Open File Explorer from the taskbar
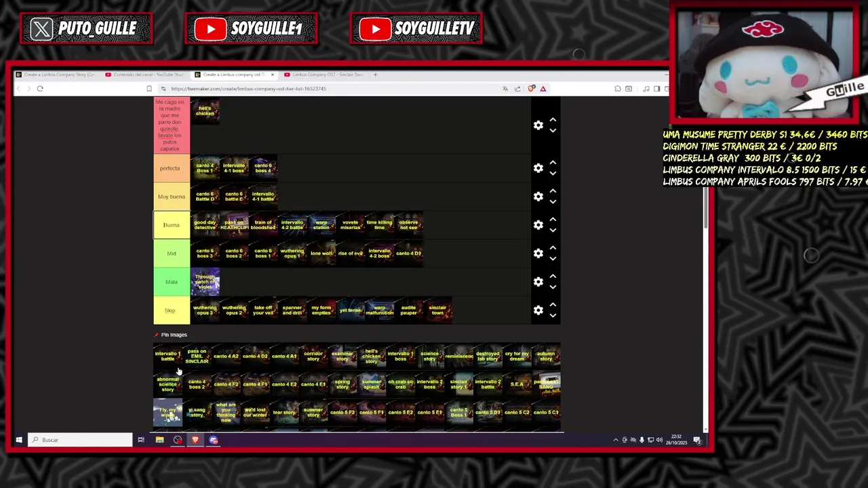868x488 pixels. (159, 440)
